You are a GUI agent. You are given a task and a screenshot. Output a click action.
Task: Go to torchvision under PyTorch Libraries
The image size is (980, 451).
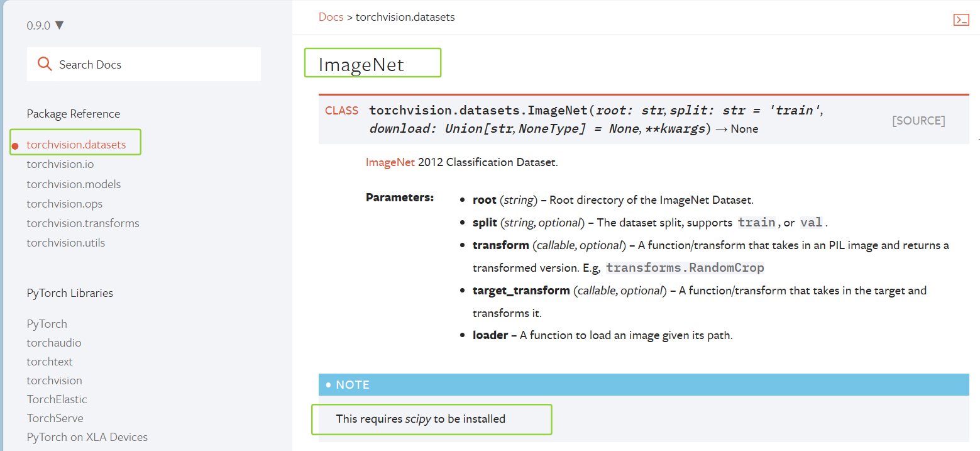tap(54, 381)
